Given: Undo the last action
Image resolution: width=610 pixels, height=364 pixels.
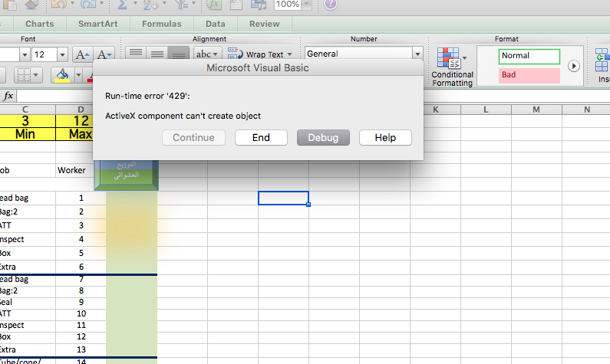Looking at the screenshot, I should tap(59, 4).
